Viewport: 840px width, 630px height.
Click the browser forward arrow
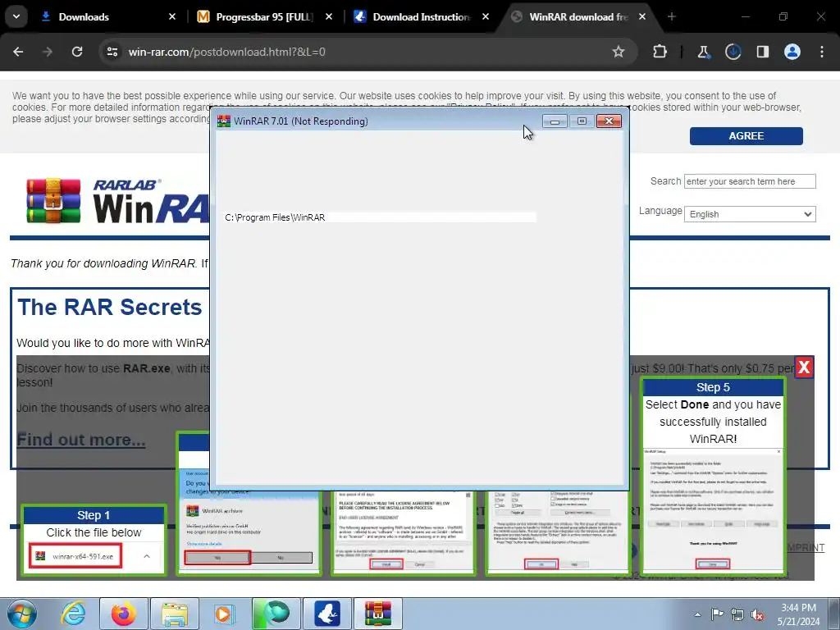pos(48,52)
